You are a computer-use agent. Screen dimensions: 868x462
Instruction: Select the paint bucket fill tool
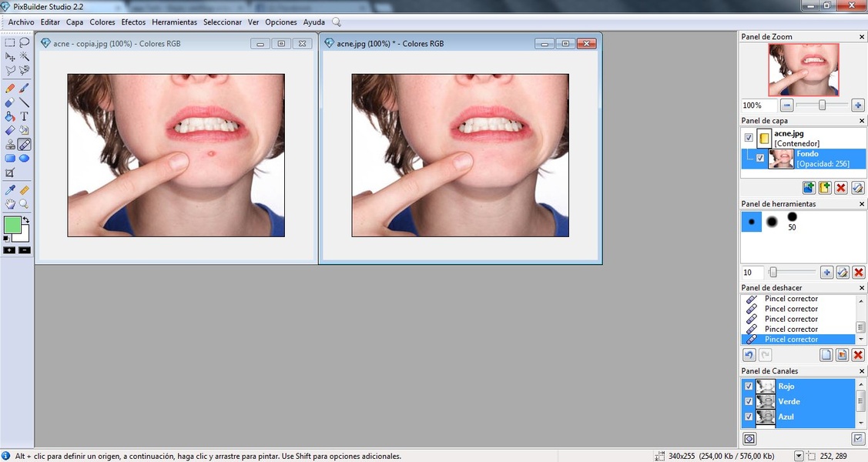10,116
